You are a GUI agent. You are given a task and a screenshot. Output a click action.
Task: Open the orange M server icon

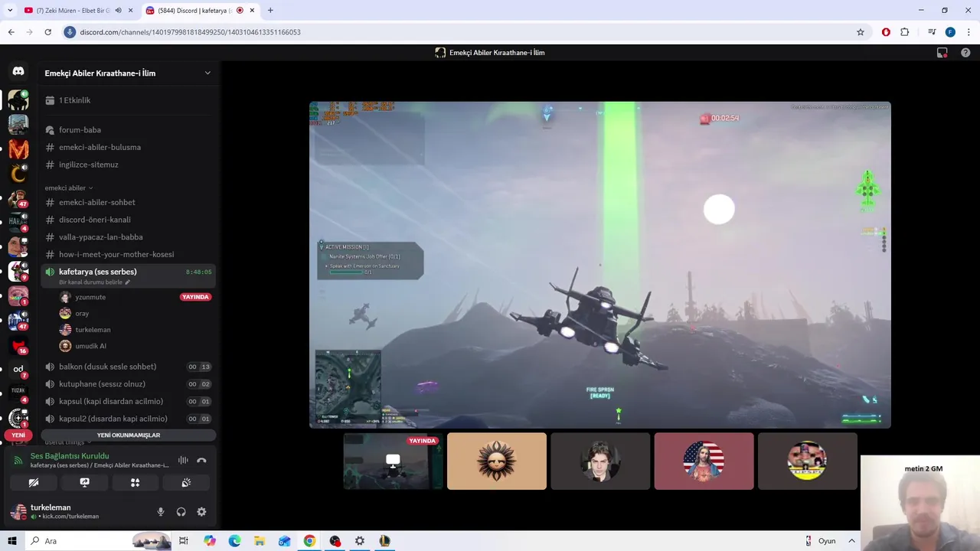tap(18, 149)
